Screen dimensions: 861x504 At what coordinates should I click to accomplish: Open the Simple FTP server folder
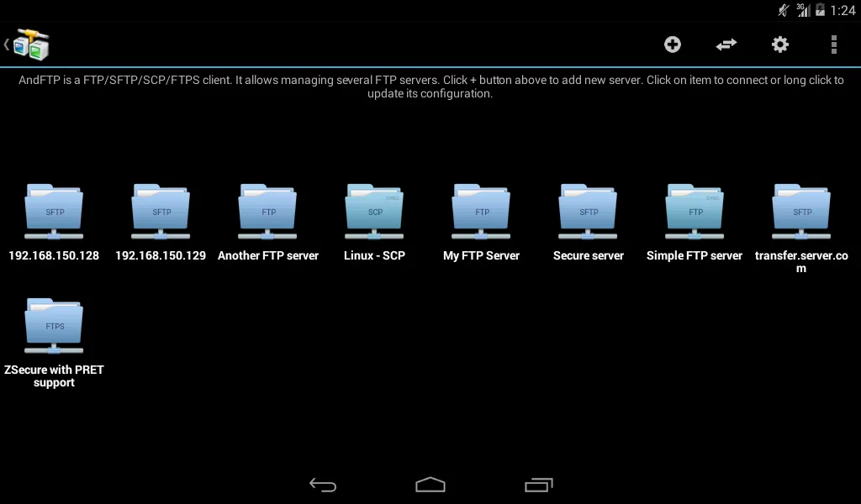click(x=695, y=210)
